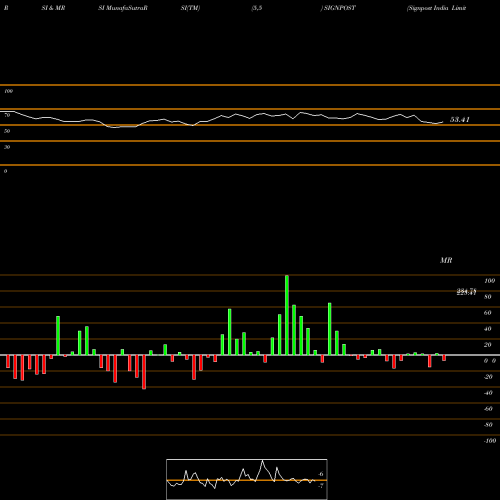Viewport: 500px width, 500px height.
Task: Click the -40 label on MR axis
Action: 488,393
